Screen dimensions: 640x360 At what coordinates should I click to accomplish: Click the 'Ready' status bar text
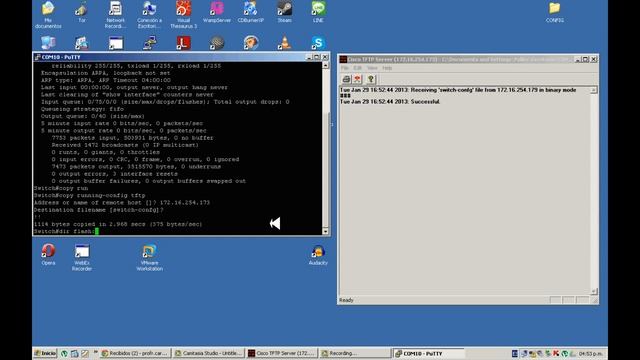pos(346,300)
